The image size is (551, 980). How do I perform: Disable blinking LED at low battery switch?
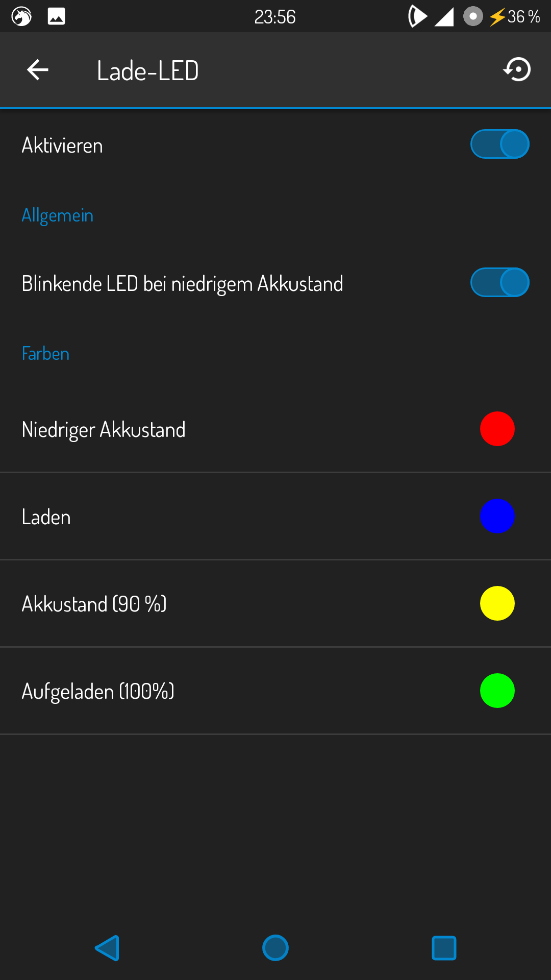click(499, 283)
